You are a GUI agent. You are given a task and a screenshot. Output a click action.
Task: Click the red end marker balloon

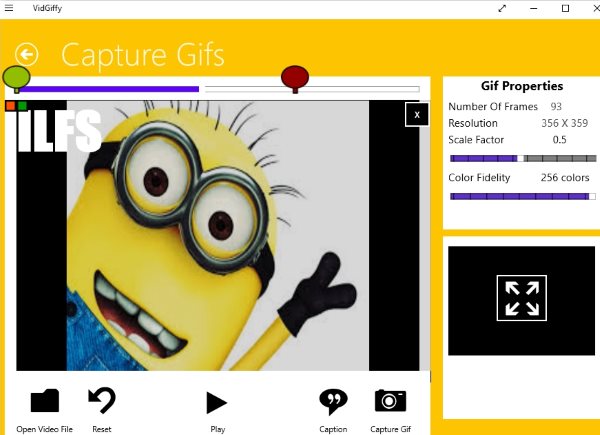click(x=295, y=78)
